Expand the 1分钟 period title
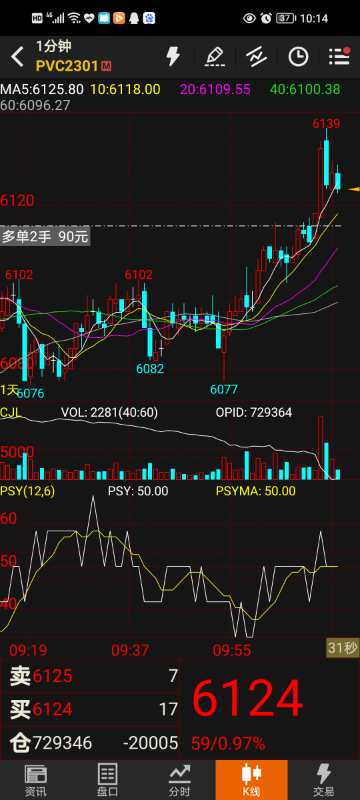Viewport: 360px width, 800px height. (54, 46)
